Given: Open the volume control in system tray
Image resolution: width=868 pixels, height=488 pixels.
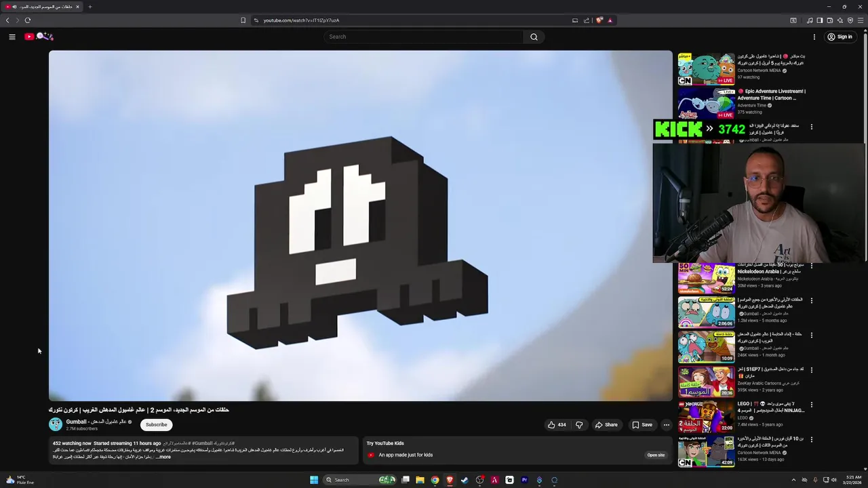Looking at the screenshot, I should tap(833, 480).
